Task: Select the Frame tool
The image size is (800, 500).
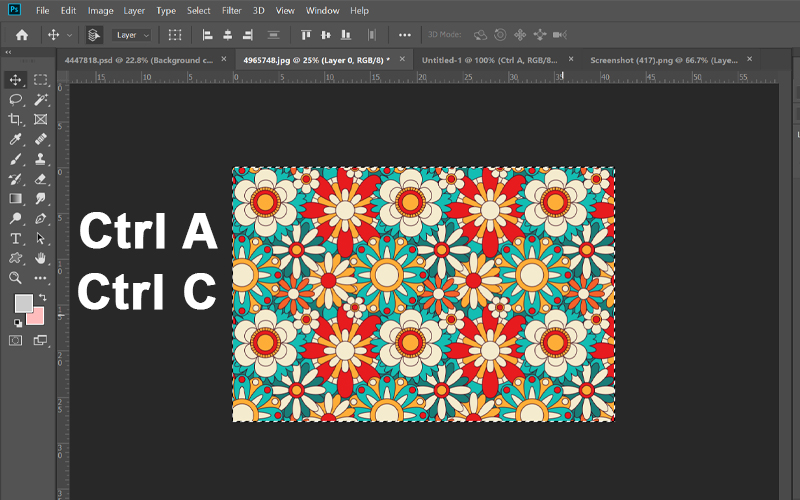Action: (x=40, y=119)
